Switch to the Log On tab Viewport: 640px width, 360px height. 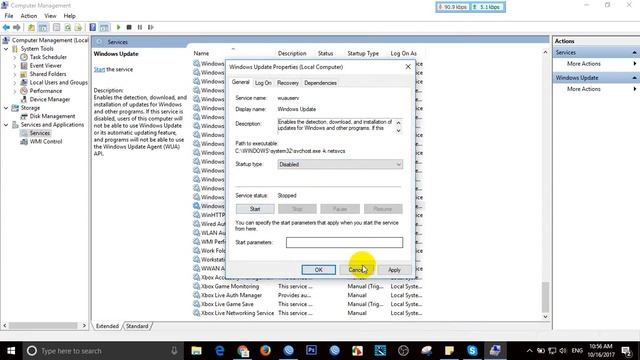click(x=263, y=83)
